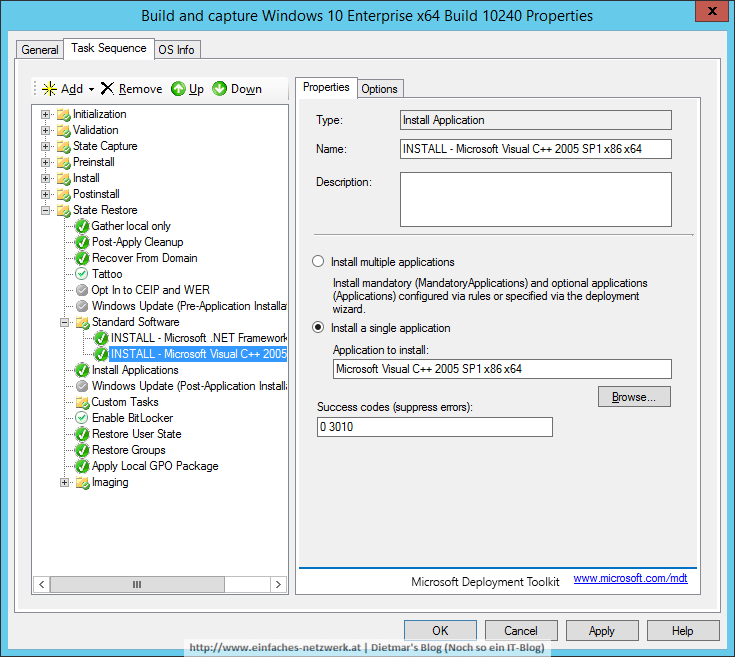
Task: Select the Initialization folder icon
Action: coord(63,114)
